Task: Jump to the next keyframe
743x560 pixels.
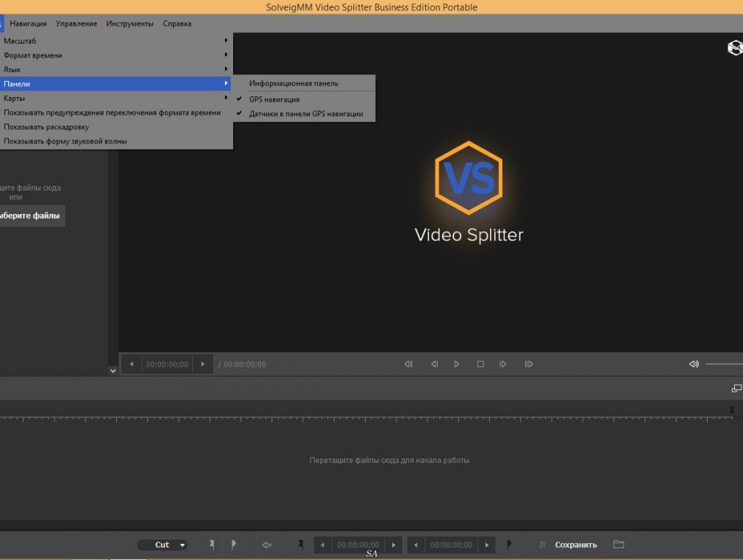Action: point(529,364)
